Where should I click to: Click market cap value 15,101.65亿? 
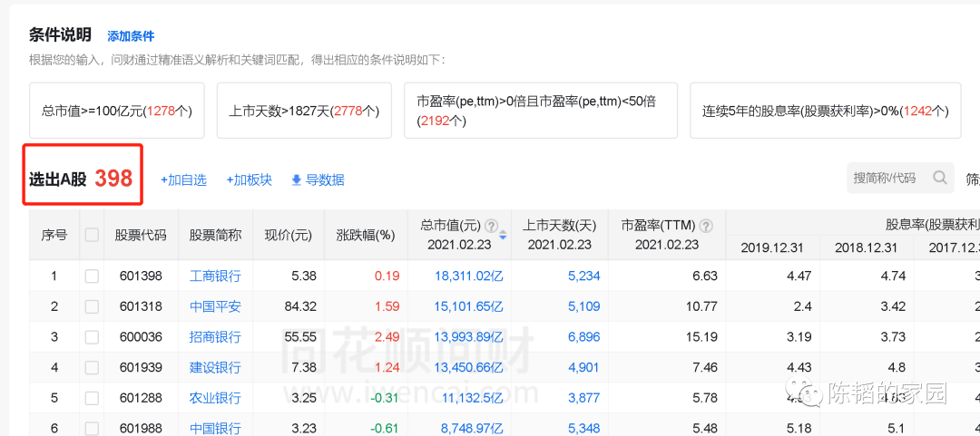tap(468, 306)
